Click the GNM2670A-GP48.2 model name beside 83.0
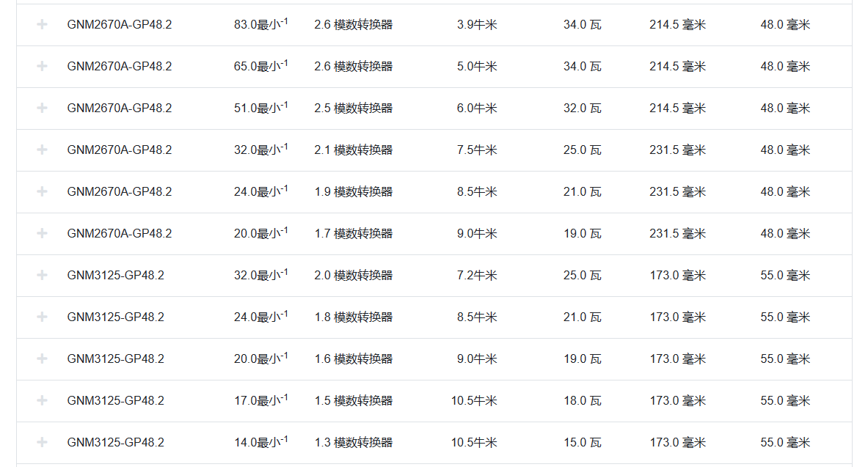 (119, 25)
